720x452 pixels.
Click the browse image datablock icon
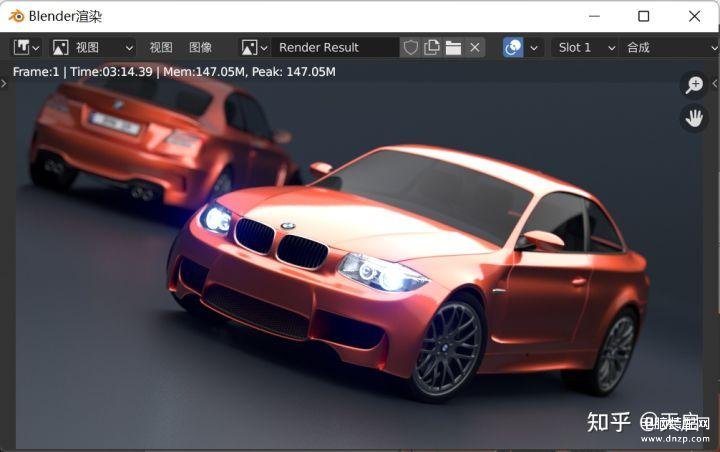249,47
